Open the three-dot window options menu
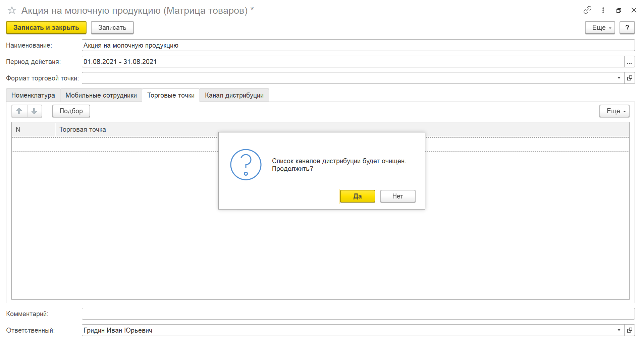Image resolution: width=644 pixels, height=341 pixels. click(603, 10)
